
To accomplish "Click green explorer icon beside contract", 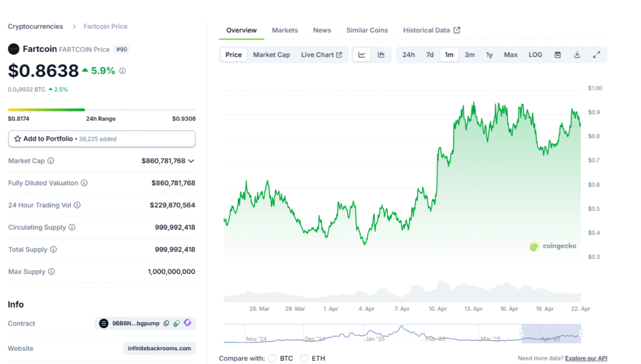I will coord(177,323).
